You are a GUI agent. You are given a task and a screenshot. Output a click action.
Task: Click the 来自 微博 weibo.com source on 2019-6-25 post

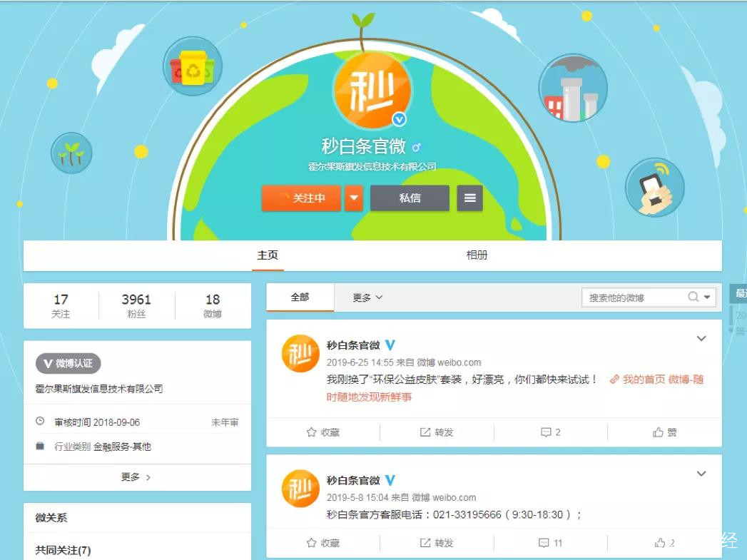pyautogui.click(x=439, y=362)
